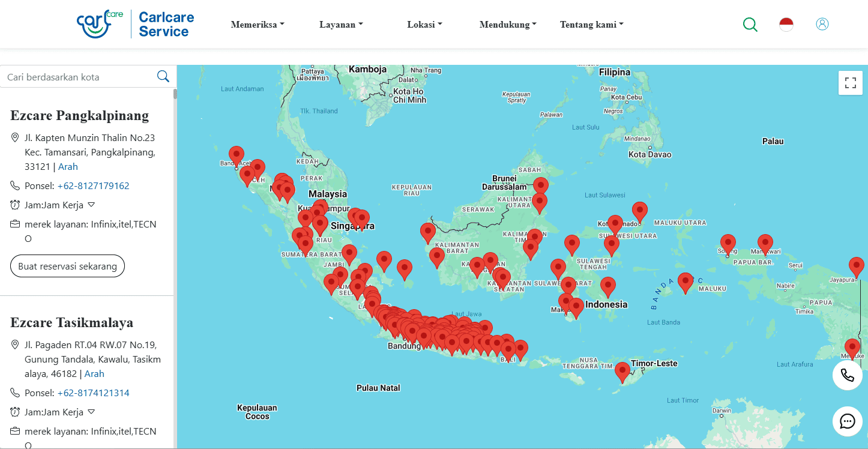Click the Indonesia flag language icon
The width and height of the screenshot is (868, 449).
pos(786,24)
